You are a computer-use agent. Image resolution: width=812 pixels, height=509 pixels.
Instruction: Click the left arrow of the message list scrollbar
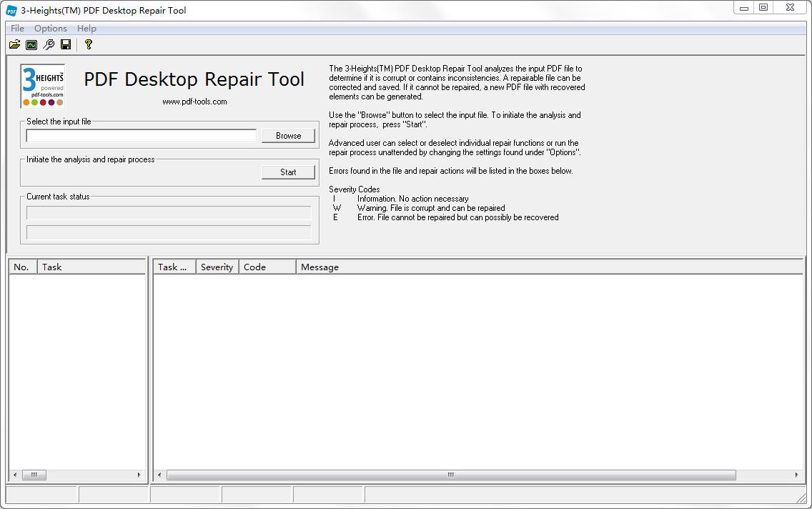[x=159, y=475]
